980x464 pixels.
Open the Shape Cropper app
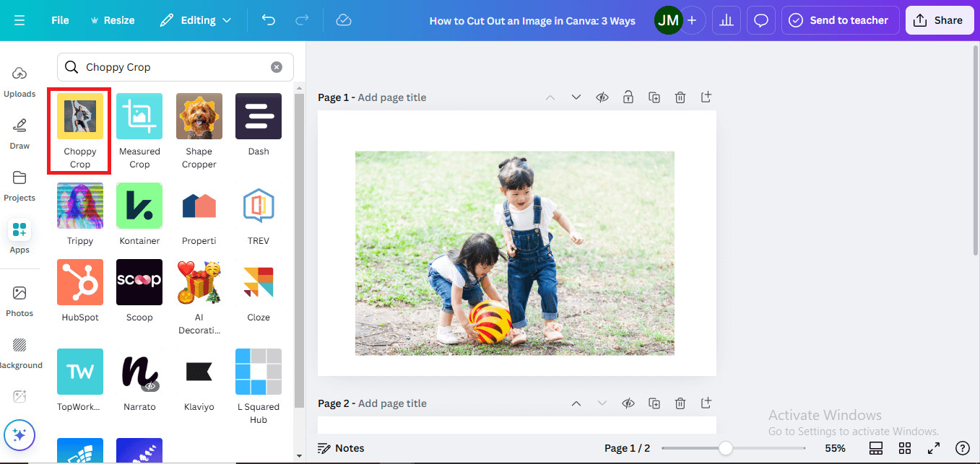tap(199, 131)
